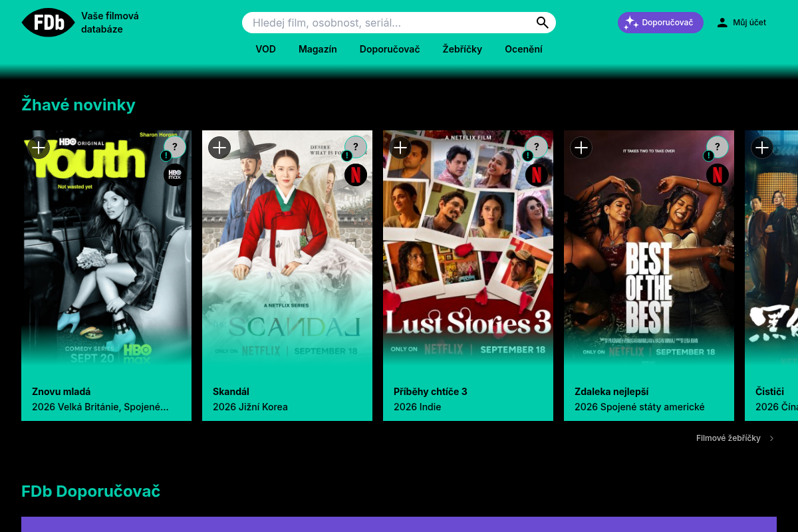Add Znovu mladá with plus icon
This screenshot has width=798, height=532.
(39, 148)
